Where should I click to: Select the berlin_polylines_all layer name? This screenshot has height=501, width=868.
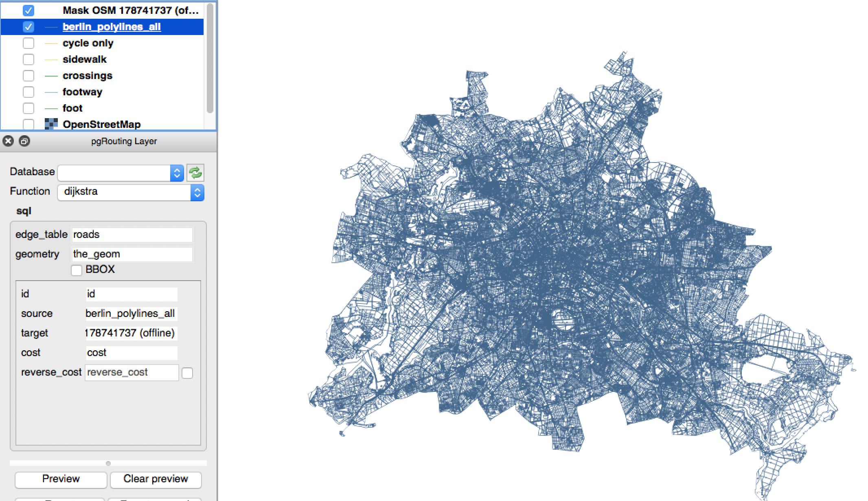[112, 27]
